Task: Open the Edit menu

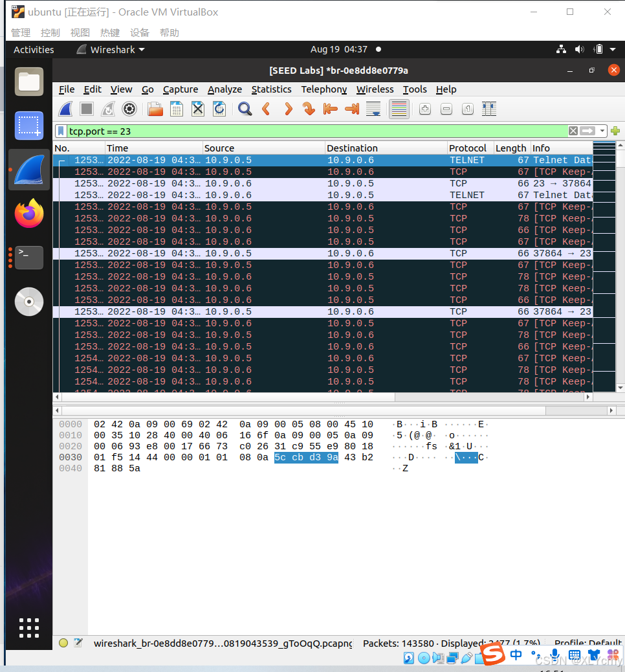Action: click(x=92, y=89)
